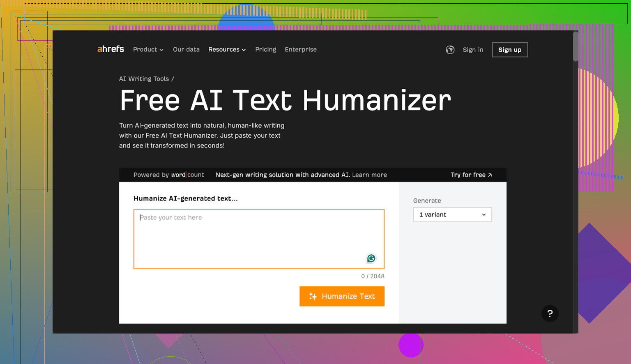Click the page vertical scrollbar

point(576,46)
